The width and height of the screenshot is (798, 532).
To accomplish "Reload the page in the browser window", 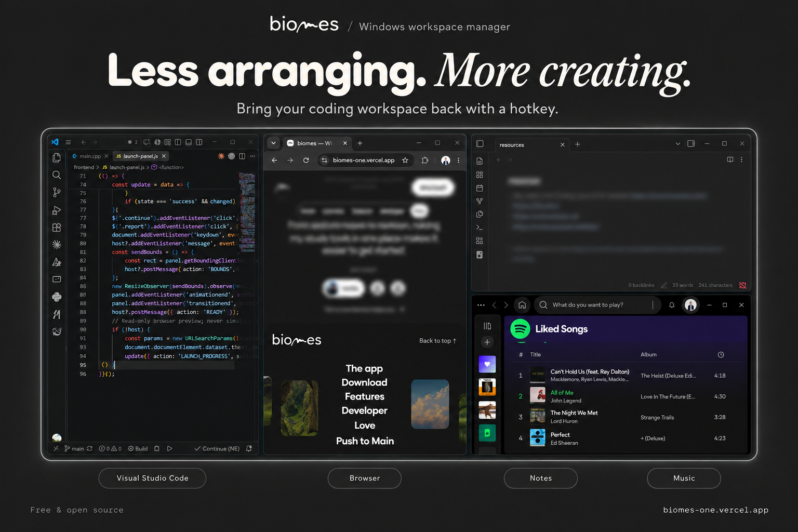I will (x=306, y=160).
